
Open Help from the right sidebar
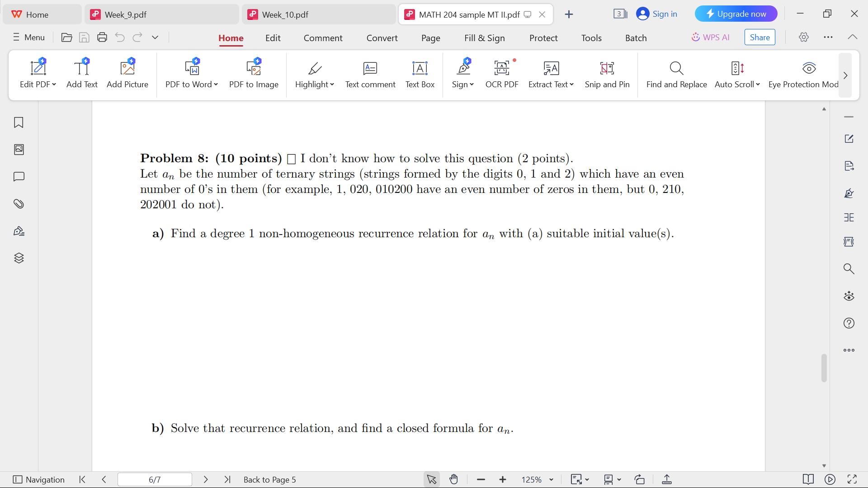(x=849, y=323)
